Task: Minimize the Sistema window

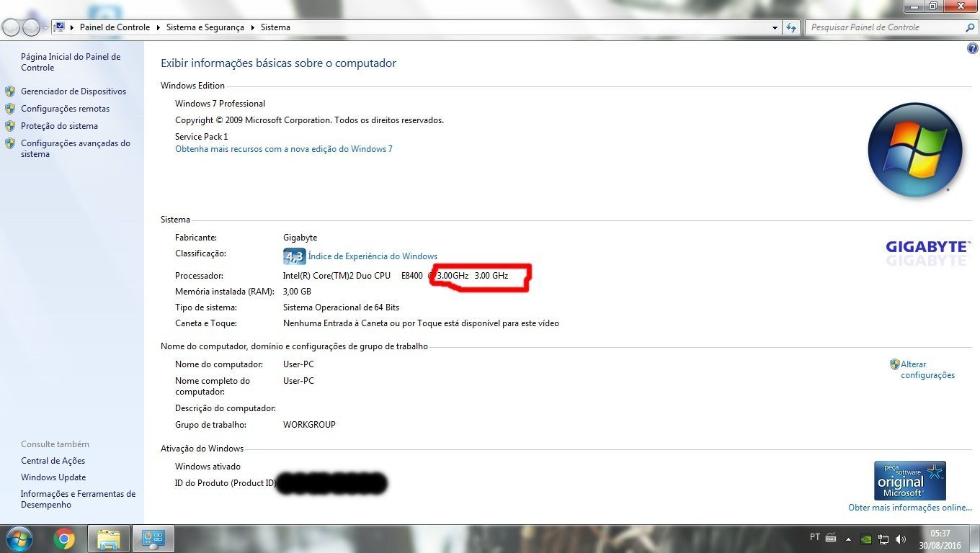Action: point(914,6)
